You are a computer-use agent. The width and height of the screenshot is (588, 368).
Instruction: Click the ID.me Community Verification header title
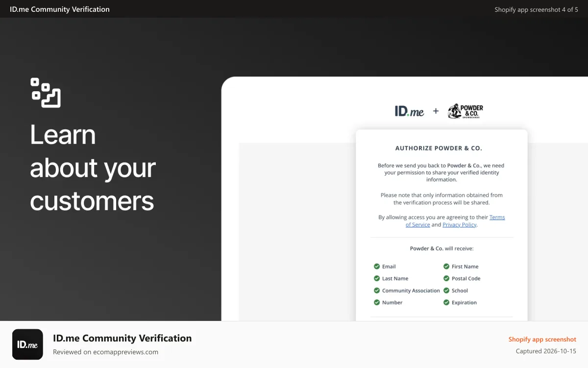click(x=60, y=9)
